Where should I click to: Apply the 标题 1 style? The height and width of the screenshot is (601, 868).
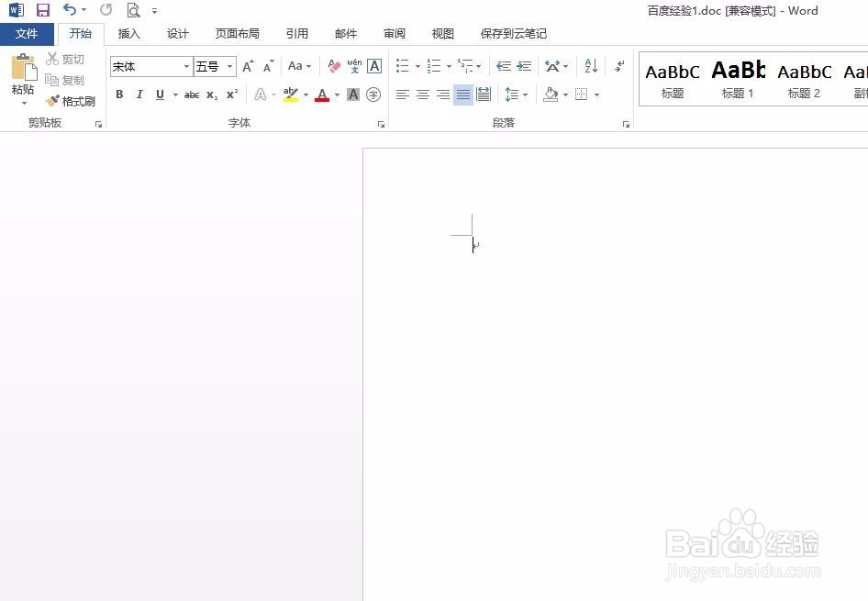738,78
